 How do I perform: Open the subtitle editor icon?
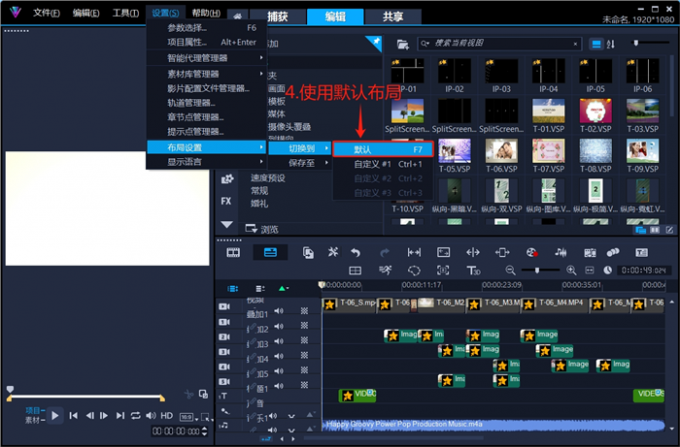[x=641, y=252]
